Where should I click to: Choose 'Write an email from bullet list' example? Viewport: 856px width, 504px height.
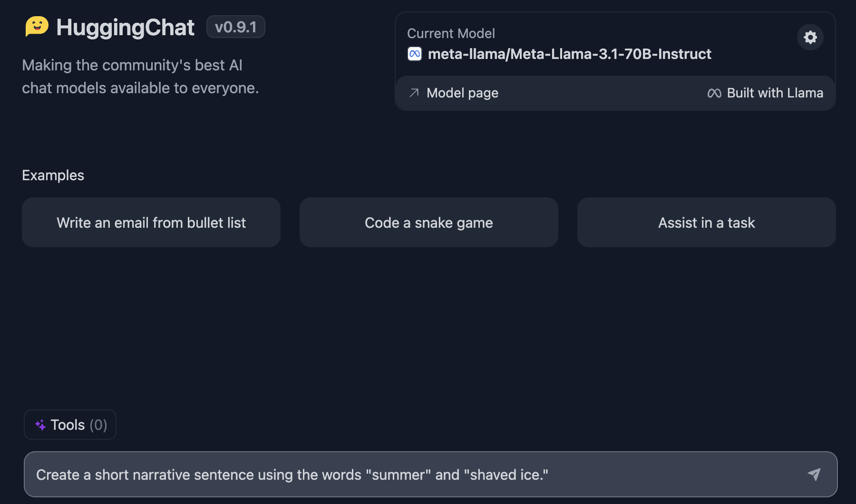coord(151,223)
